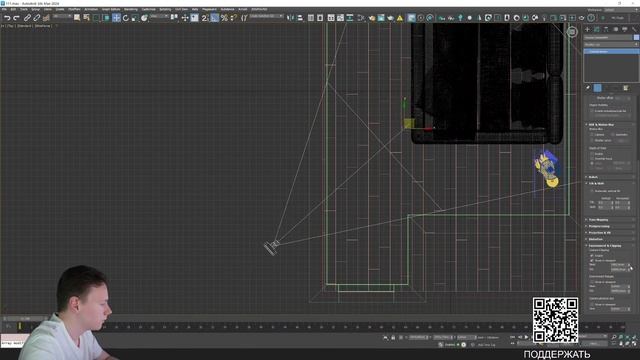
Task: Click the Undo arrow in main toolbar
Action: 7,18
